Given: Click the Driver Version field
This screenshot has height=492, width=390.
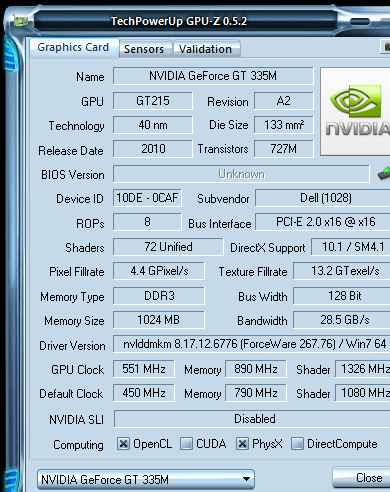Looking at the screenshot, I should click(251, 344).
